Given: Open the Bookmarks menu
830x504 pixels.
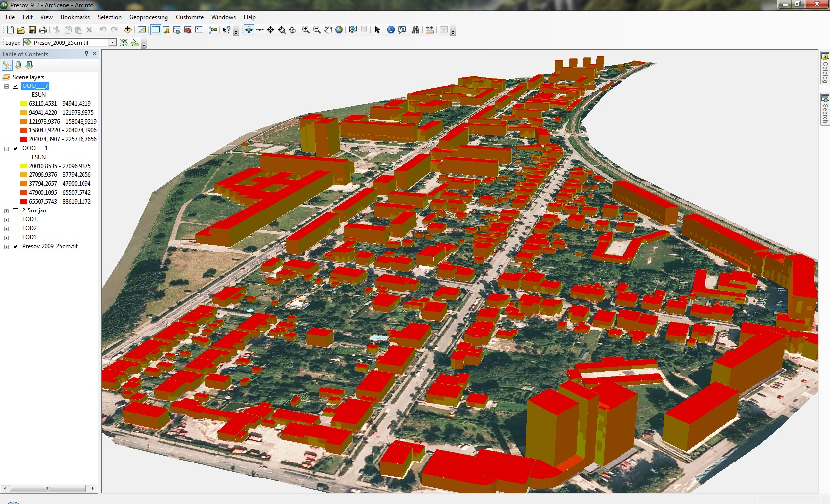Looking at the screenshot, I should coord(75,17).
